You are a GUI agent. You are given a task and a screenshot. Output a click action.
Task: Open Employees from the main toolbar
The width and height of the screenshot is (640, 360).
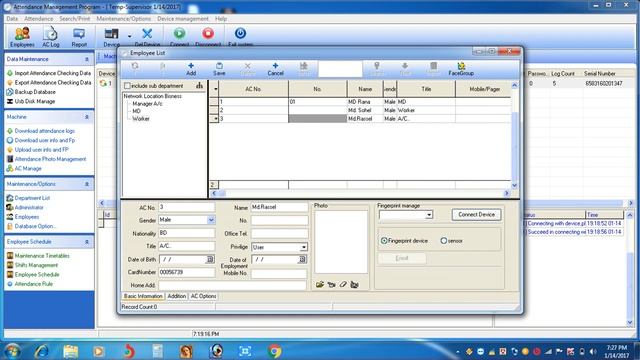pos(22,37)
